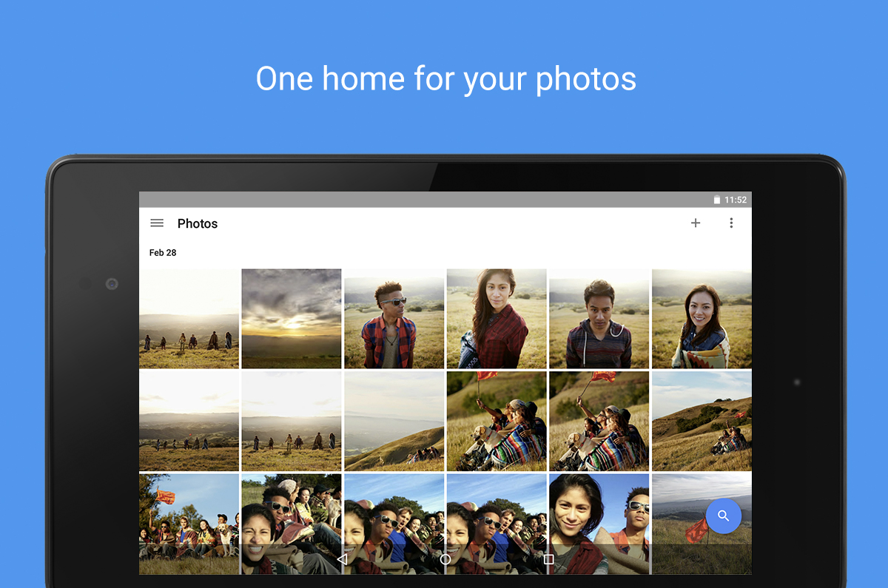Open the hazy sloping hillside photo
The image size is (888, 588).
click(x=394, y=421)
